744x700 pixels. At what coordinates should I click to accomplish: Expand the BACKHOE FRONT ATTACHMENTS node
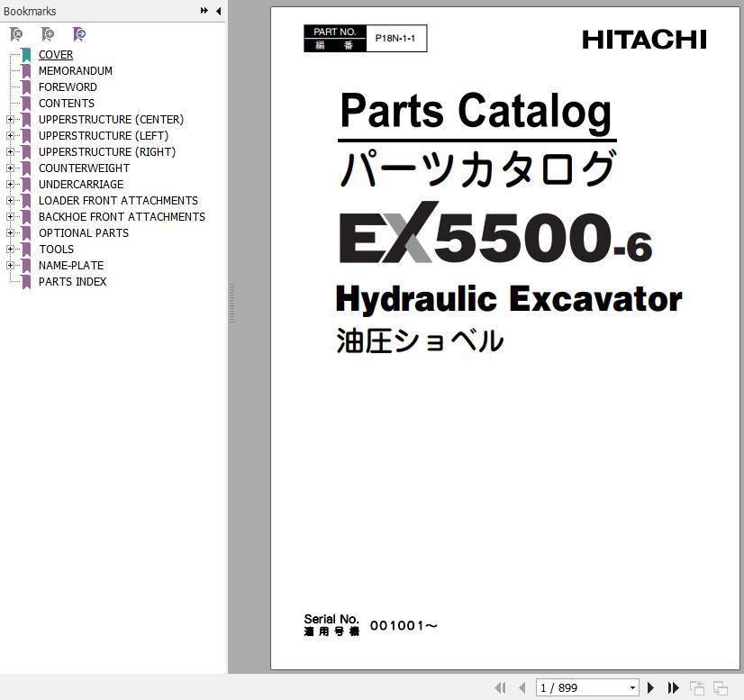[x=10, y=217]
